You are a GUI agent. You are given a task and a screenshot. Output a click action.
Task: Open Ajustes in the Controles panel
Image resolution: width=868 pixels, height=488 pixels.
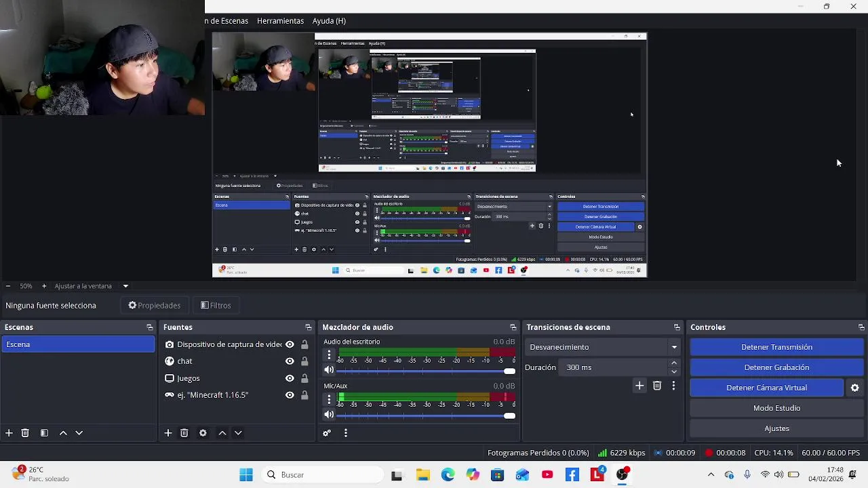pyautogui.click(x=776, y=428)
